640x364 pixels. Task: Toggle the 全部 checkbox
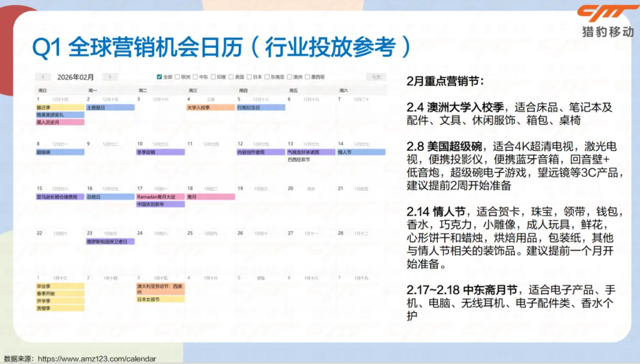pos(159,76)
